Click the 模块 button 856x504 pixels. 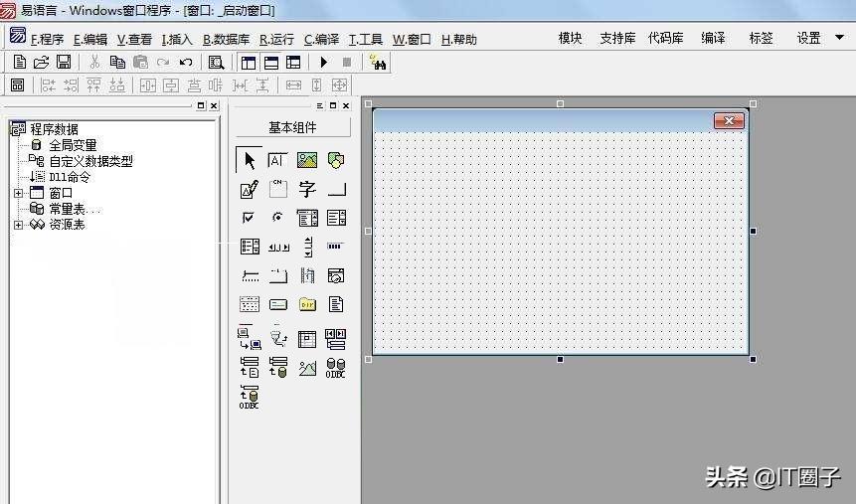(570, 38)
